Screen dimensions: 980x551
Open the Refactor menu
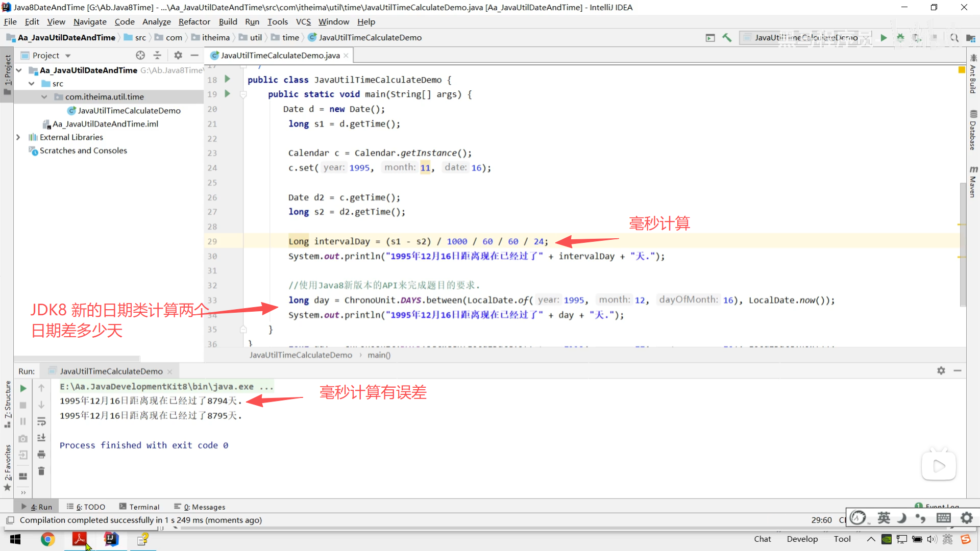click(194, 22)
